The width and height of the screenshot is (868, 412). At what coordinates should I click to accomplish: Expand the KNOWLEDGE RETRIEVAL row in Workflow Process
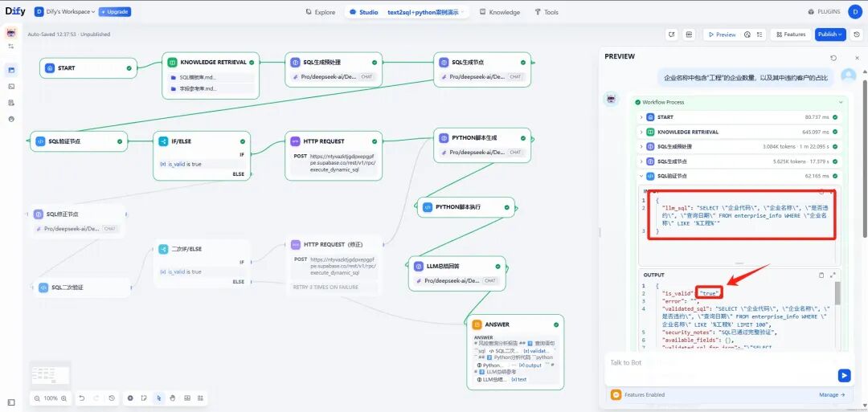point(739,133)
